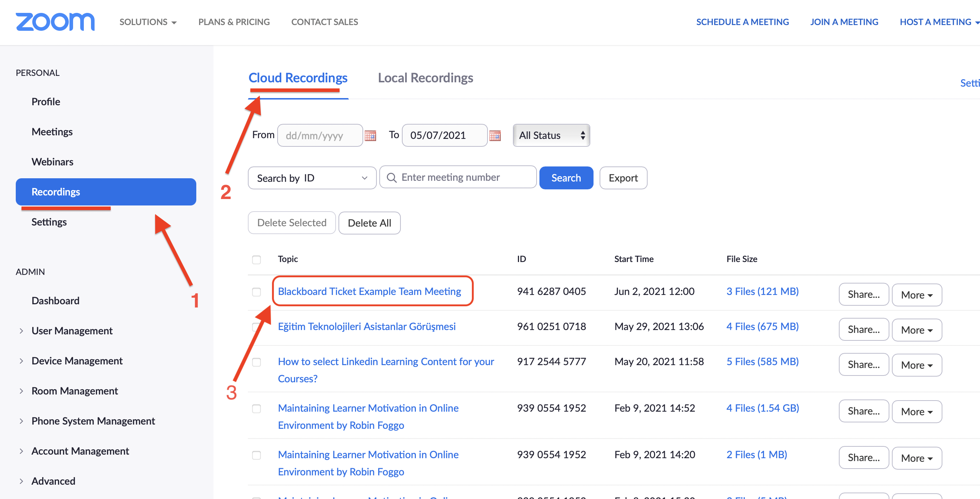Check the Blackboard Ticket Example Team Meeting row
This screenshot has width=980, height=499.
[x=256, y=292]
